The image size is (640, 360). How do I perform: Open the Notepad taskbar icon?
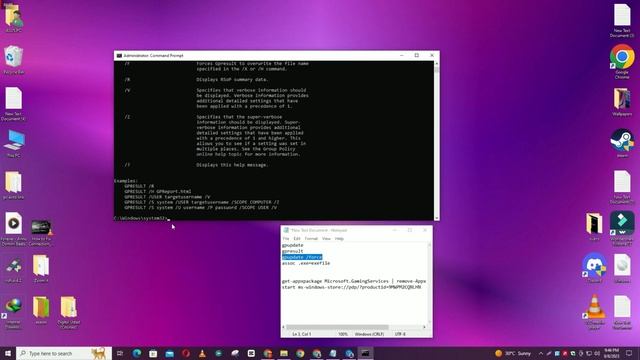333,353
